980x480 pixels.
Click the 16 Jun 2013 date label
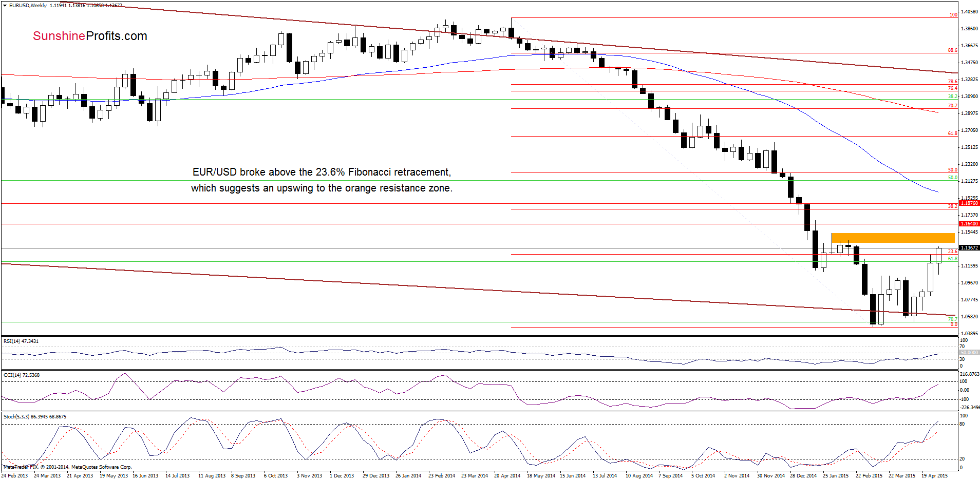[x=145, y=475]
